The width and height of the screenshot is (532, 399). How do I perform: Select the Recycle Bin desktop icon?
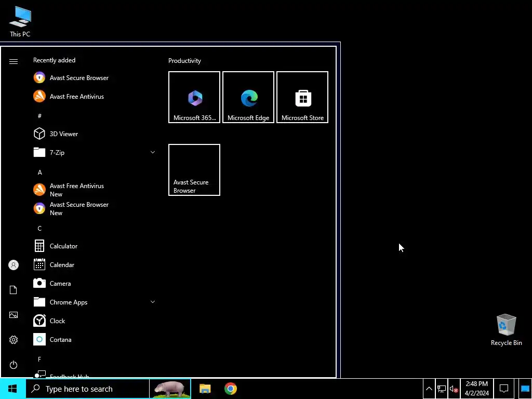[x=506, y=330]
